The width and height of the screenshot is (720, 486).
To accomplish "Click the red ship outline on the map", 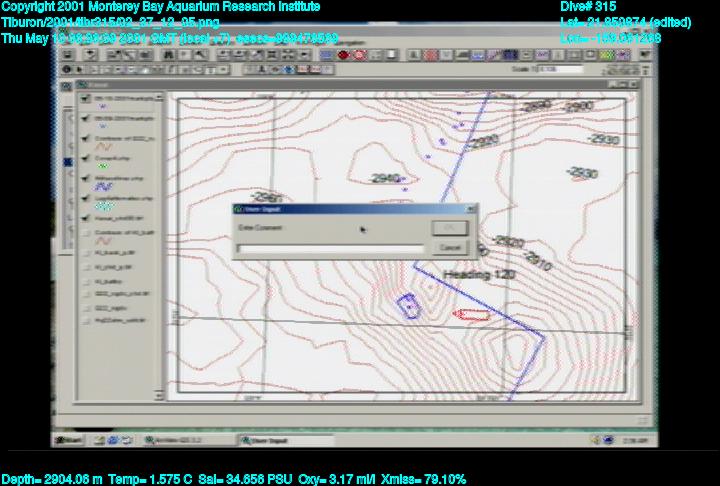I will click(470, 315).
